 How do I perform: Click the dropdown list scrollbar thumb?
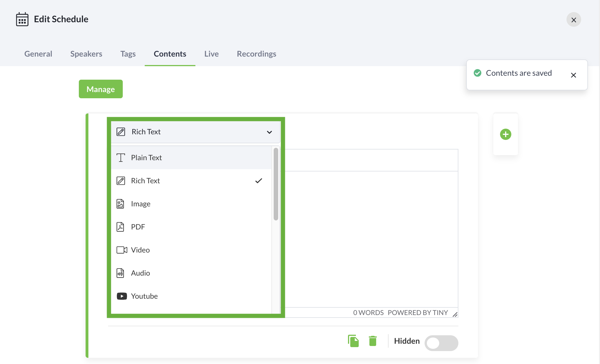(x=276, y=184)
